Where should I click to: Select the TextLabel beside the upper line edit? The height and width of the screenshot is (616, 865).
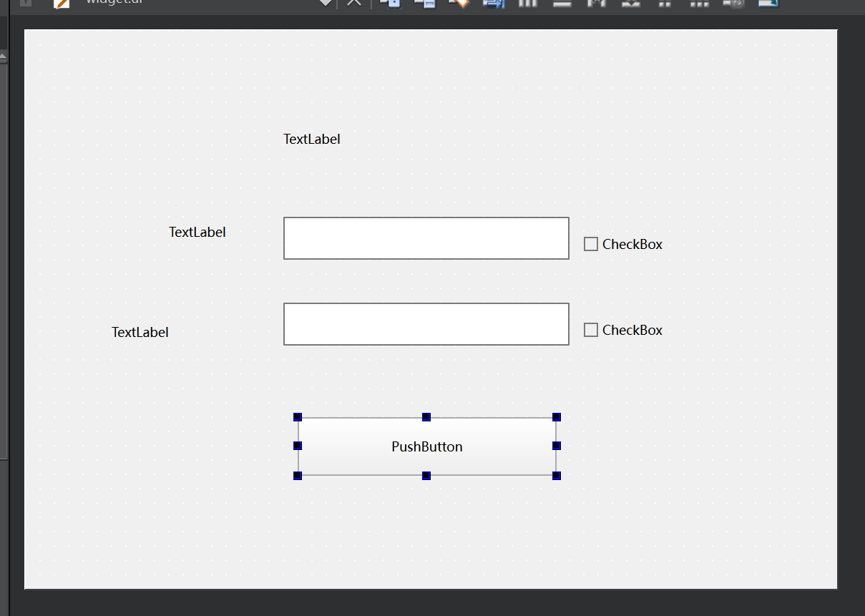[197, 233]
